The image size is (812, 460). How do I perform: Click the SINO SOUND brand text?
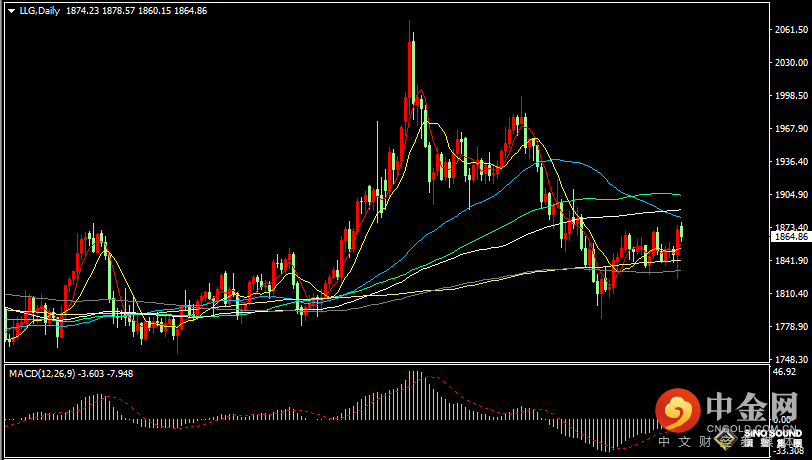point(773,433)
